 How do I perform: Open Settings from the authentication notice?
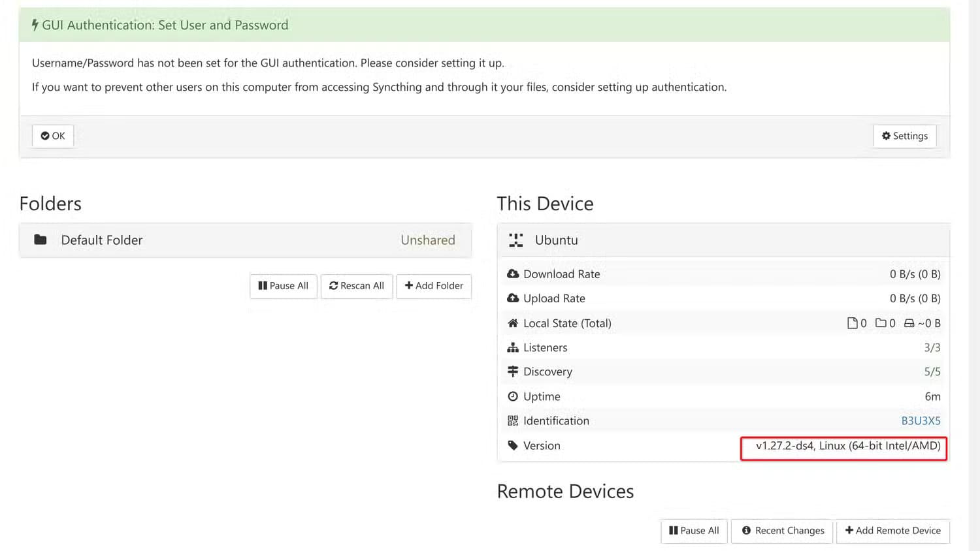(904, 136)
